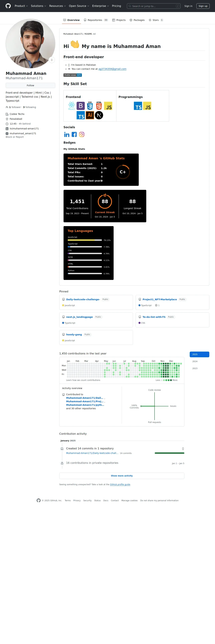
Task: Switch to the Repositories tab
Action: pos(96,20)
